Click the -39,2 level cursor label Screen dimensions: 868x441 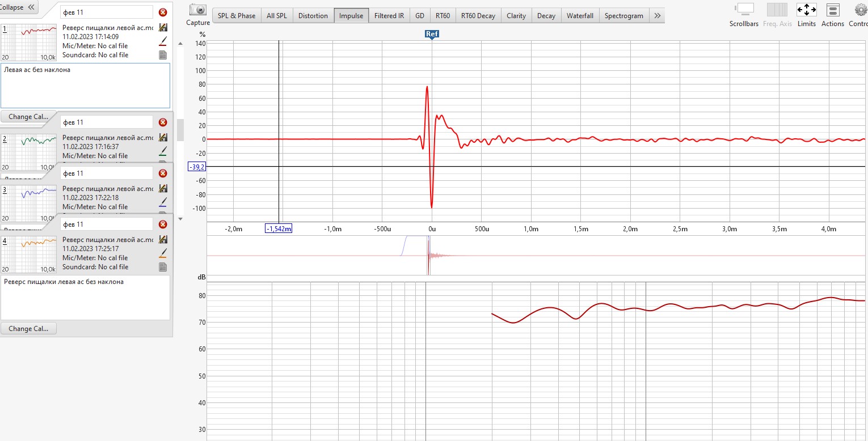point(197,166)
